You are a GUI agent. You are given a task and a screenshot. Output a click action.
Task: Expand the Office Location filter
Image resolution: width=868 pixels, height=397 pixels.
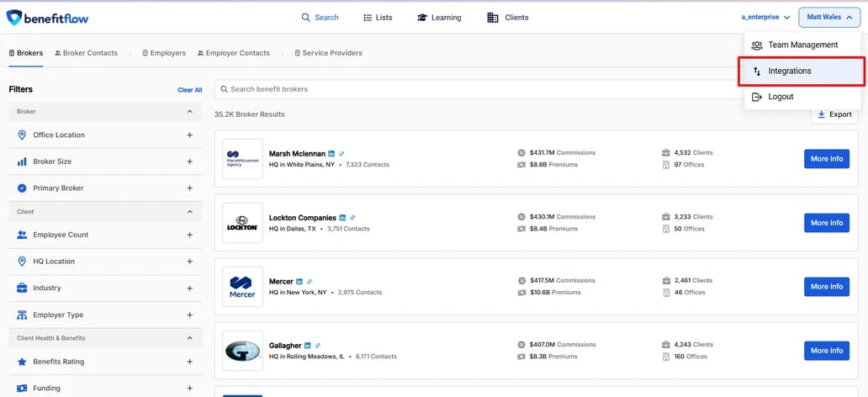(x=190, y=135)
